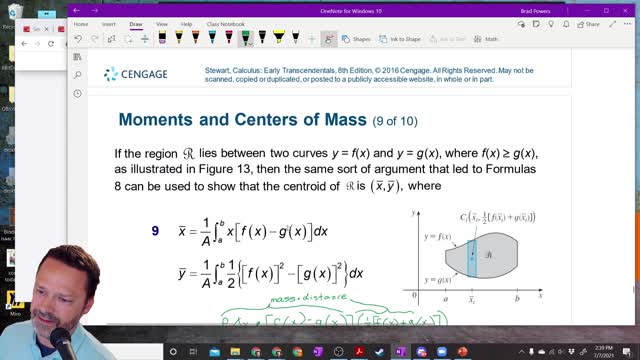The width and height of the screenshot is (640, 360).
Task: Open Task View on the taskbar
Action: 193,351
